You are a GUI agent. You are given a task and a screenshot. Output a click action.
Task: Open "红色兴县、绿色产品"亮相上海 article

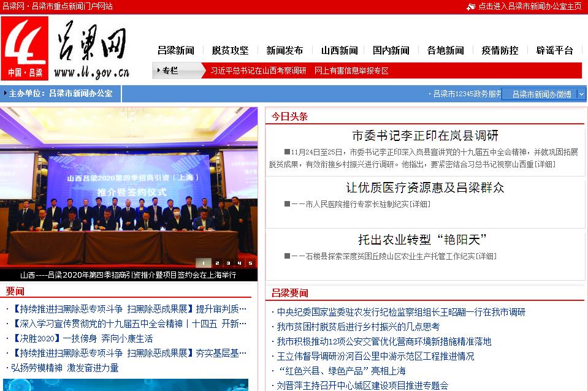click(342, 371)
